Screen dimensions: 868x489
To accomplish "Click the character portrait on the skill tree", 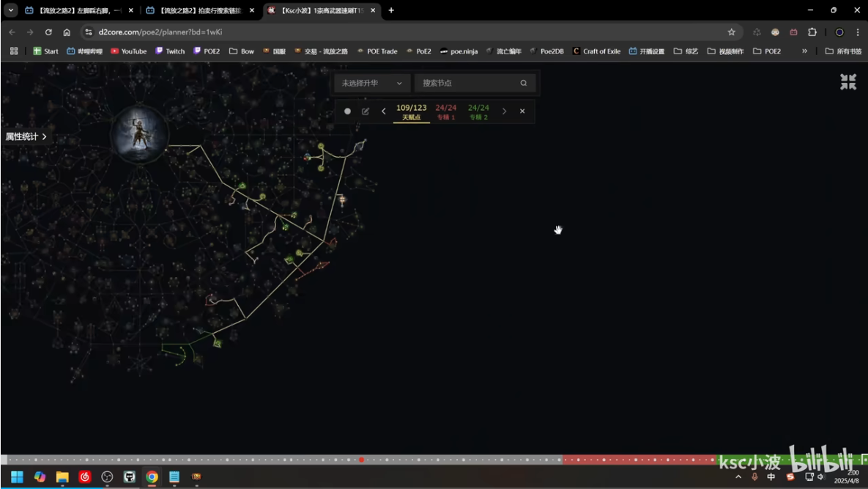I will click(x=140, y=134).
